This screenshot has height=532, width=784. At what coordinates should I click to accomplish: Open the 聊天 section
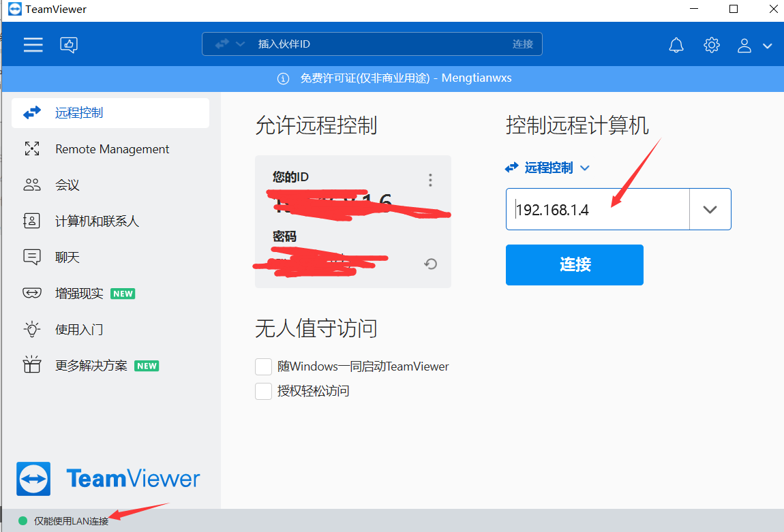tap(110, 257)
